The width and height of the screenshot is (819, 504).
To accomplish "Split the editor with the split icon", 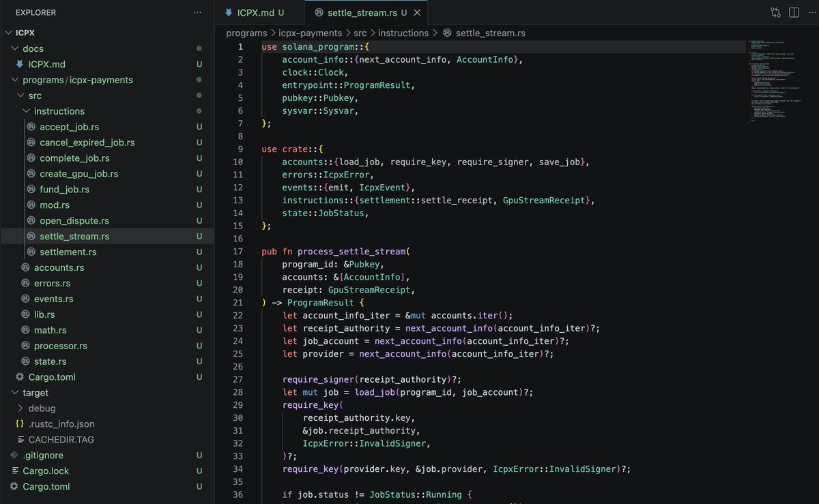I will 794,12.
